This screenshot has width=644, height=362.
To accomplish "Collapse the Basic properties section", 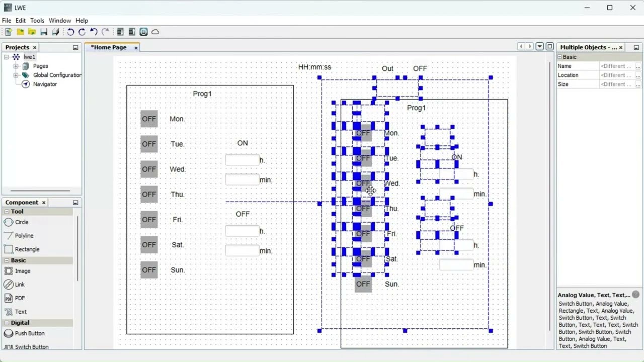I will click(x=559, y=57).
